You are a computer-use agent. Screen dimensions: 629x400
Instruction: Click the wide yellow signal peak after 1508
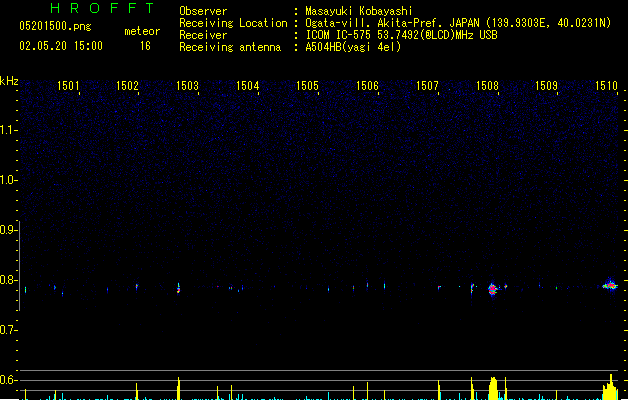click(493, 388)
